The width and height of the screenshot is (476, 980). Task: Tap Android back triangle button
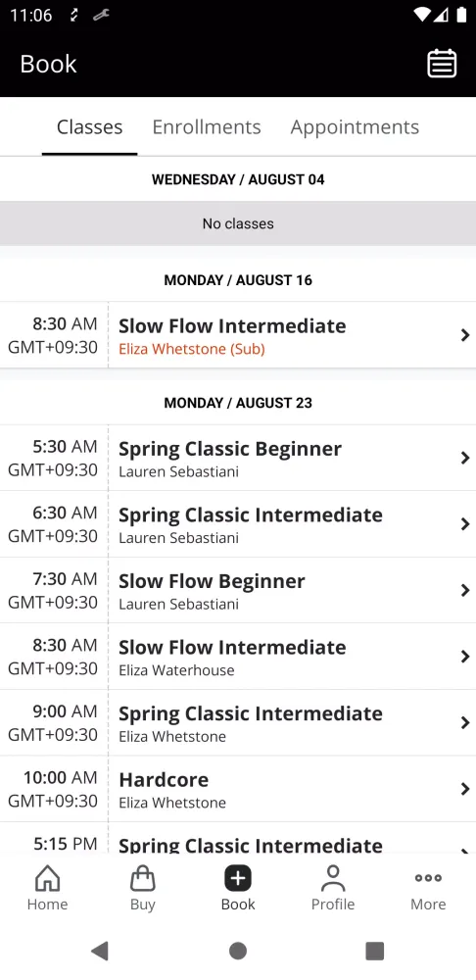(100, 951)
